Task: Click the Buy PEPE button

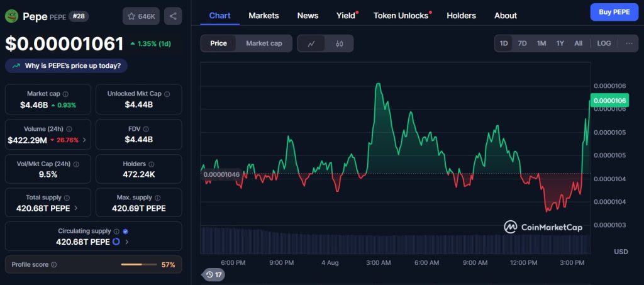Action: coord(614,12)
